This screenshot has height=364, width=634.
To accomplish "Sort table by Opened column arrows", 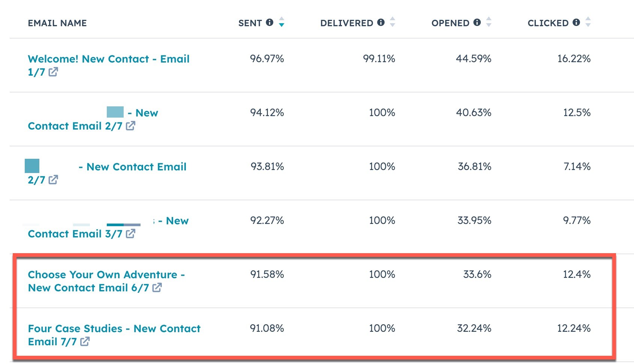I will (489, 22).
